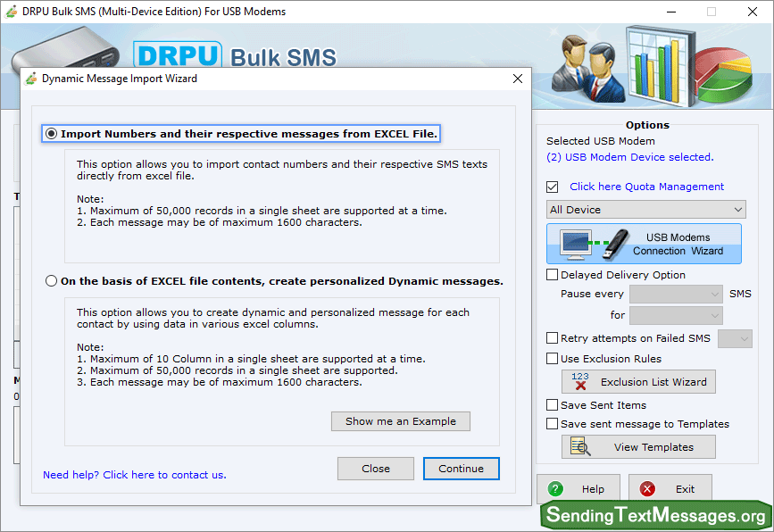Enable Save sent message to Templates
Viewport: 774px width, 532px height.
pos(553,424)
